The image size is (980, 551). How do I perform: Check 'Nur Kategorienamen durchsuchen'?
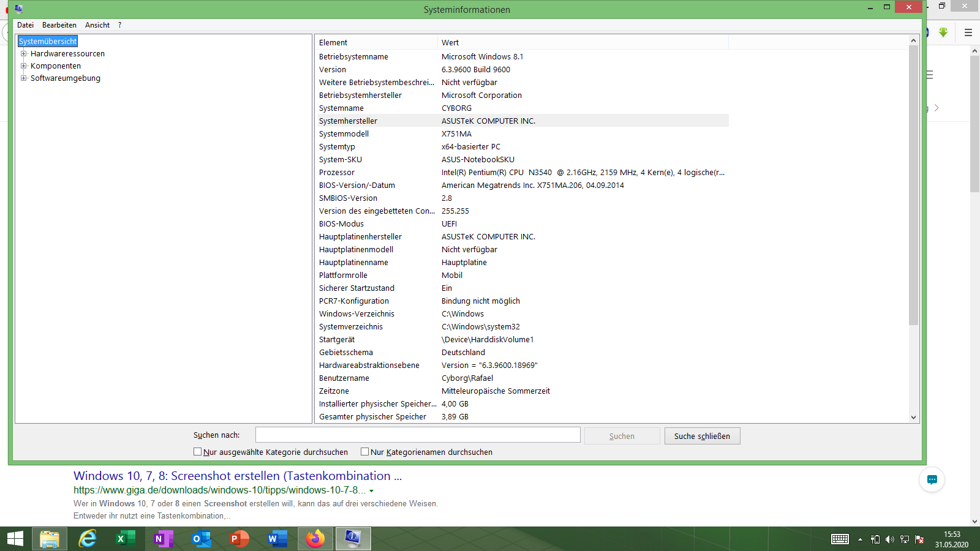tap(364, 452)
